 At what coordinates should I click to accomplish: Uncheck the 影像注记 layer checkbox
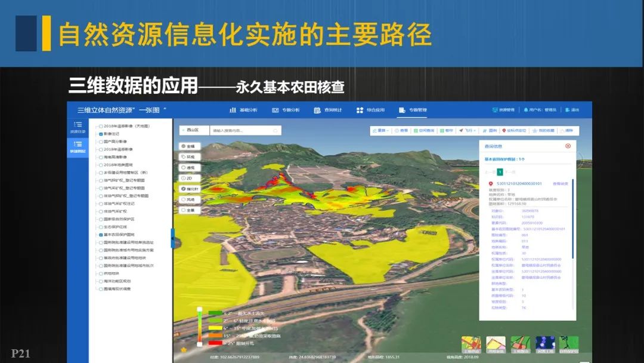click(101, 134)
